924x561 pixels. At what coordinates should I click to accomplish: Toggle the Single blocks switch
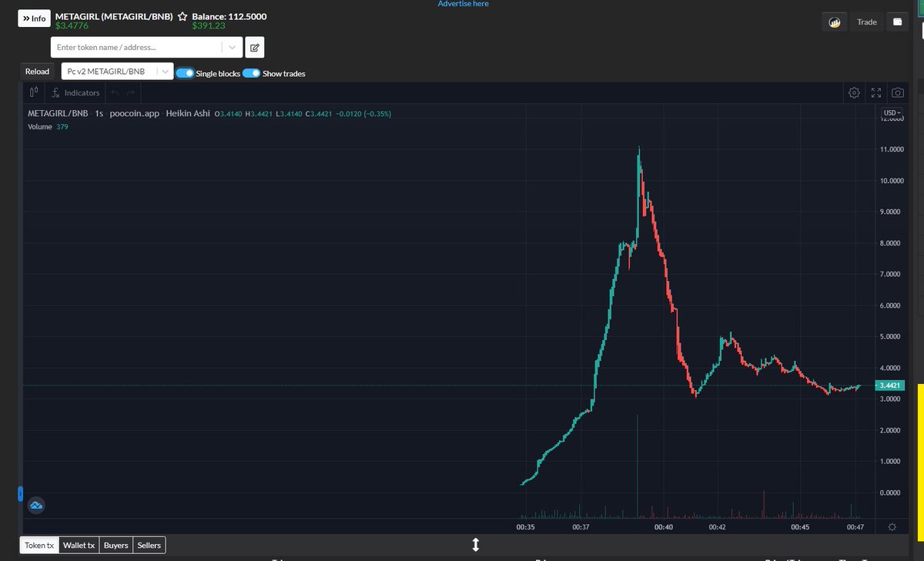(185, 73)
